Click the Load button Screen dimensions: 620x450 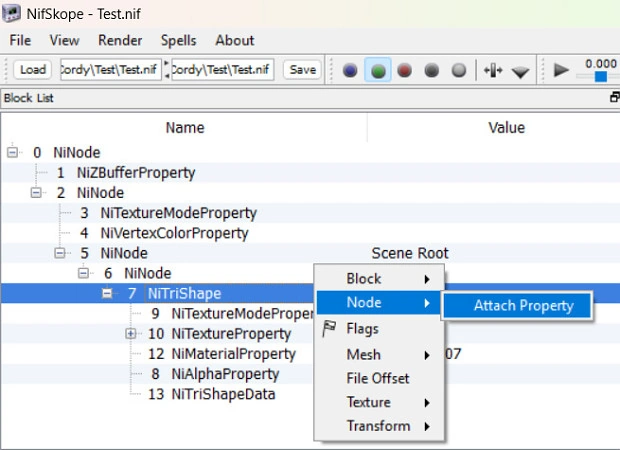pos(33,70)
